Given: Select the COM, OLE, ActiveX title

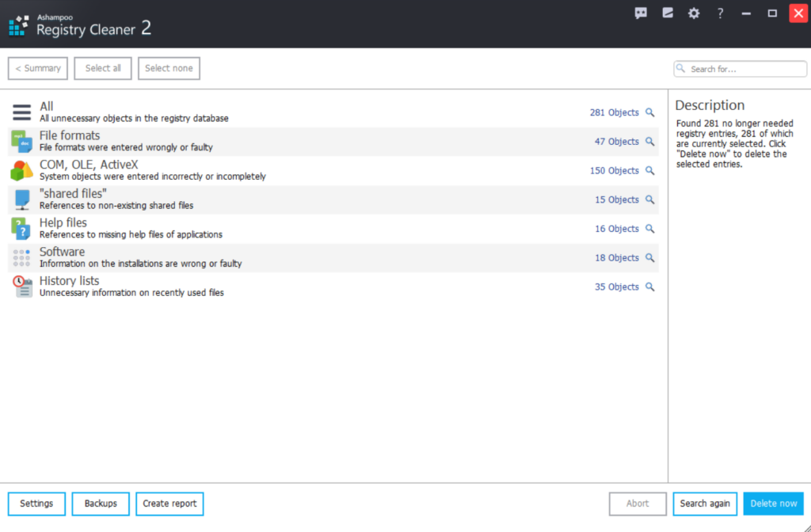Looking at the screenshot, I should (89, 165).
